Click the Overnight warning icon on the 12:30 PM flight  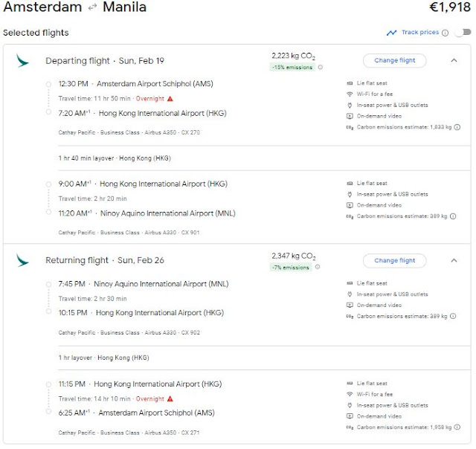(170, 98)
